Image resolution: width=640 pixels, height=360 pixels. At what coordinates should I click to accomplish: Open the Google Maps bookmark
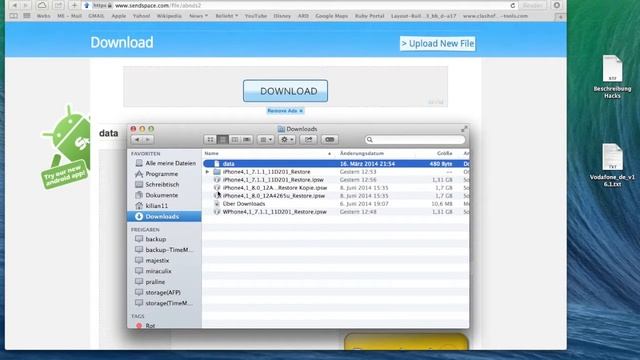tap(331, 16)
